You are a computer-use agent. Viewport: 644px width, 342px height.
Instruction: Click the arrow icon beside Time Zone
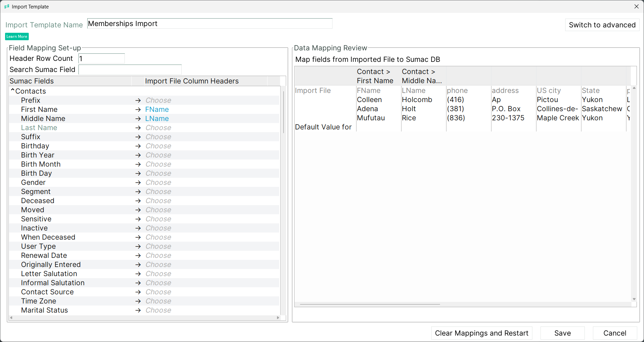pos(138,301)
